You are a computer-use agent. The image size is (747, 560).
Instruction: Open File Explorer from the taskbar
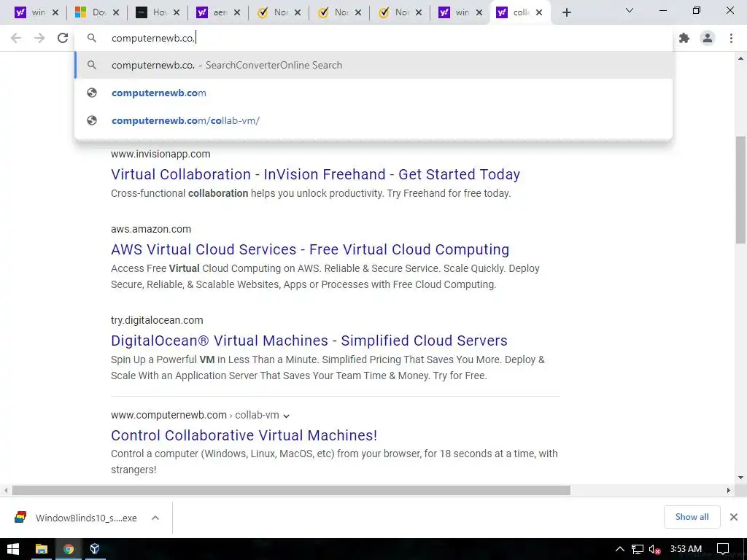click(x=42, y=549)
